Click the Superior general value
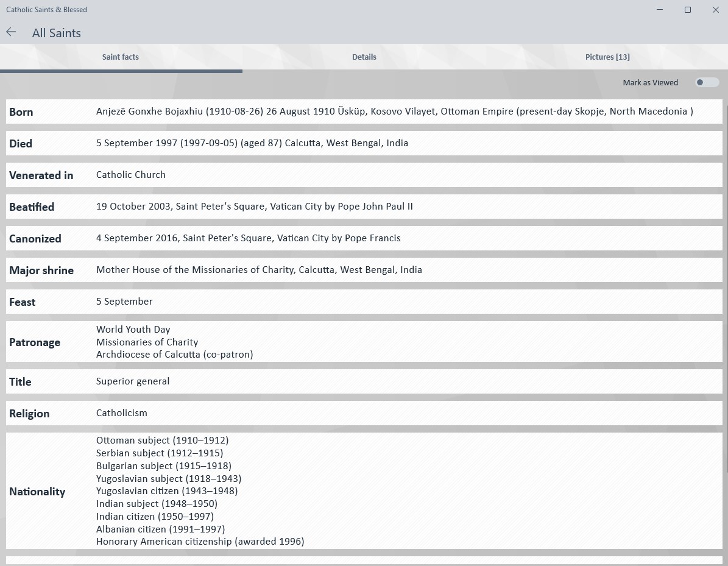 tap(133, 381)
